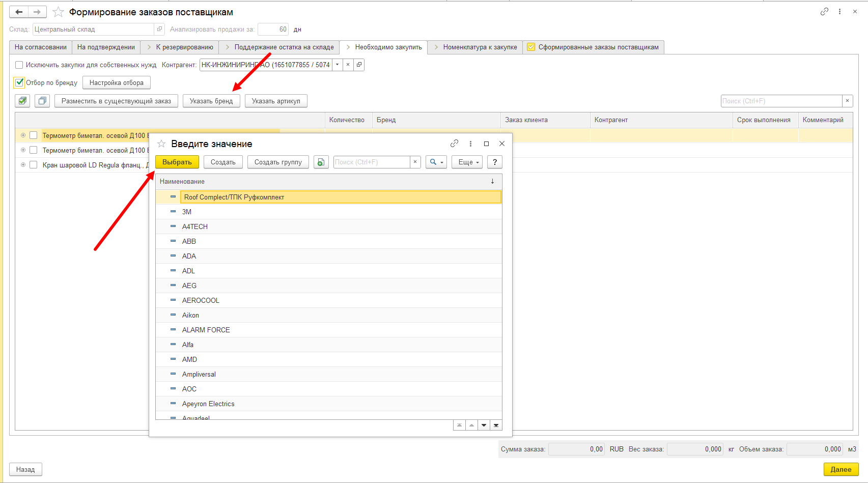Click Указать бренд button
868x483 pixels.
211,101
